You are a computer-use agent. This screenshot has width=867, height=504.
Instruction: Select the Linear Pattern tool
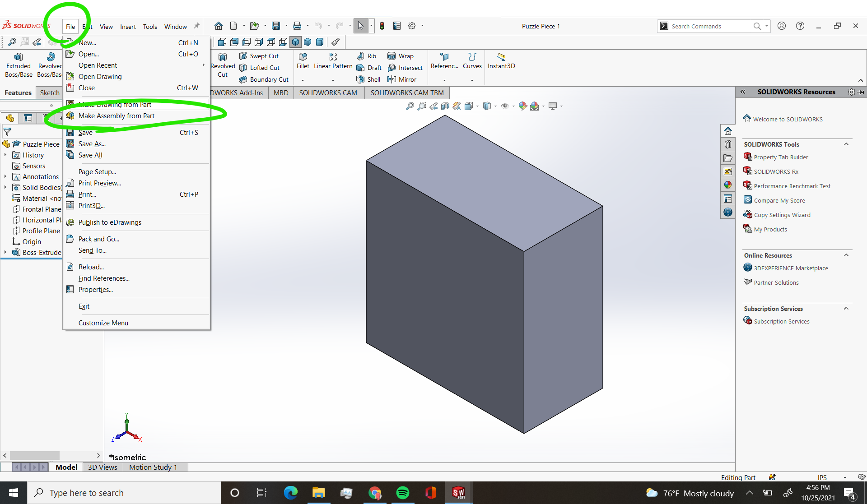(x=333, y=61)
